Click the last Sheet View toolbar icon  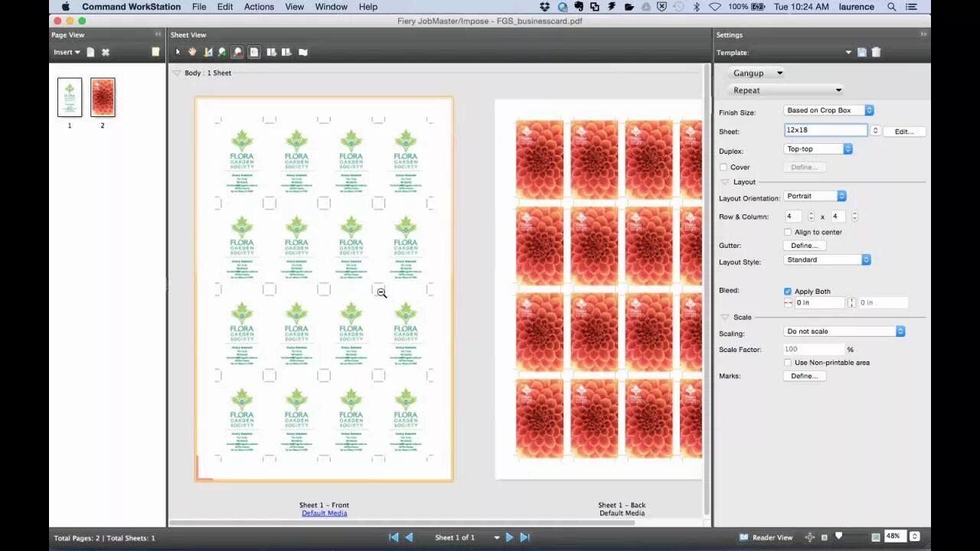pos(303,52)
